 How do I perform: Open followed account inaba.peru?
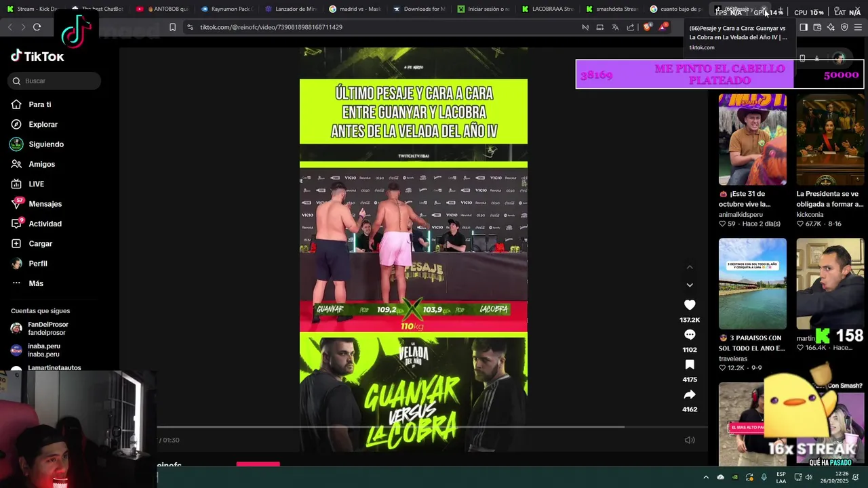point(43,350)
